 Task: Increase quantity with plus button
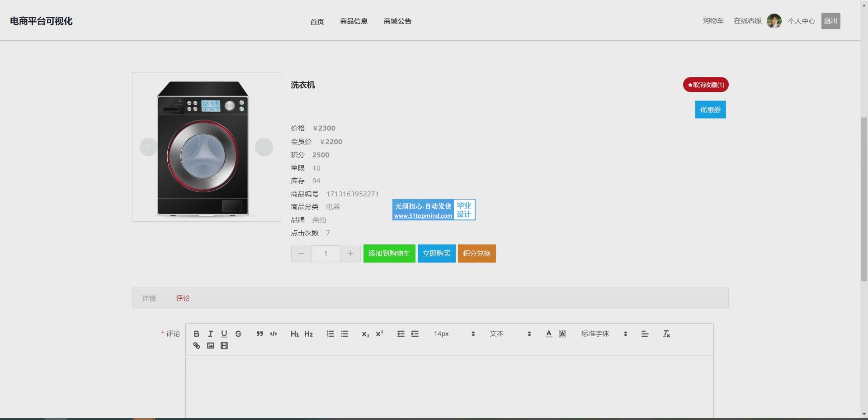click(x=350, y=253)
